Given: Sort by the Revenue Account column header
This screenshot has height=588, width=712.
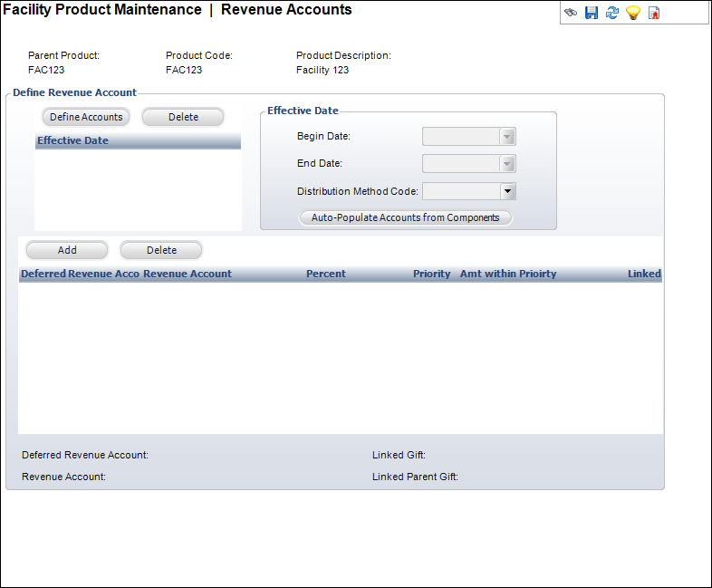Looking at the screenshot, I should click(188, 274).
